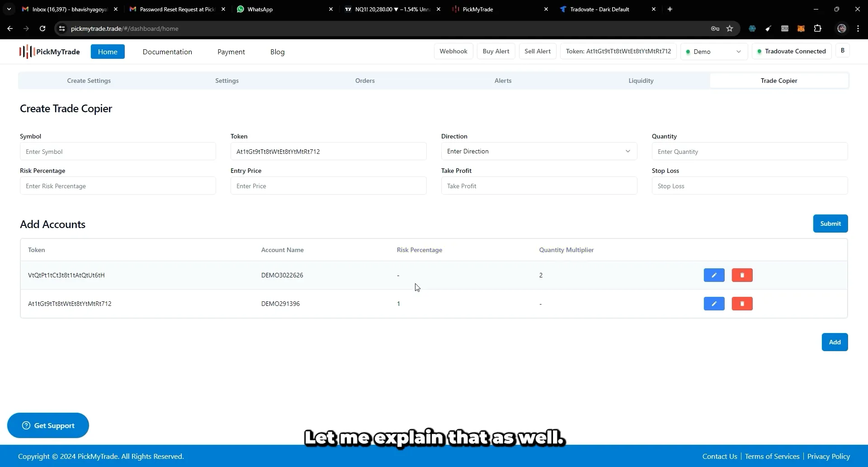This screenshot has height=467, width=868.
Task: Click the gray card extension icon
Action: [785, 29]
